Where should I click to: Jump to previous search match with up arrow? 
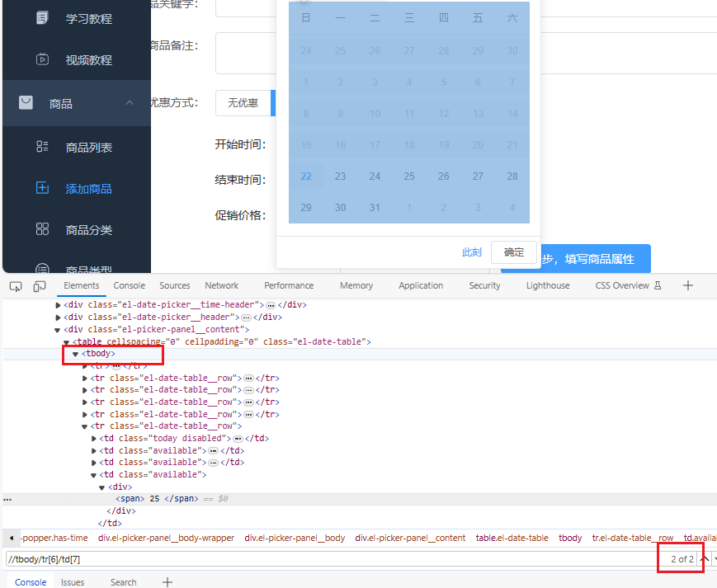(704, 558)
